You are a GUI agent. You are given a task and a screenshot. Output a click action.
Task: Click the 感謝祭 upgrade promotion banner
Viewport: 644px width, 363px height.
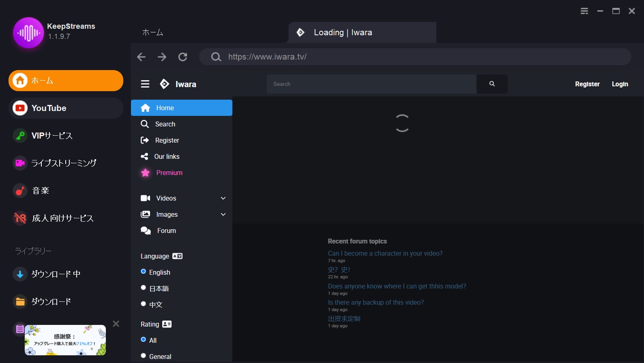(x=65, y=340)
